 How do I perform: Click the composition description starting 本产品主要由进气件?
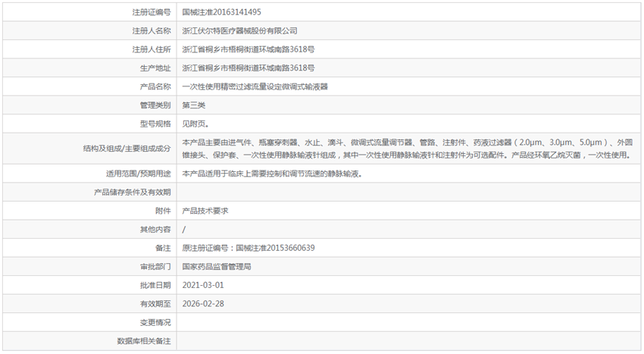point(408,149)
